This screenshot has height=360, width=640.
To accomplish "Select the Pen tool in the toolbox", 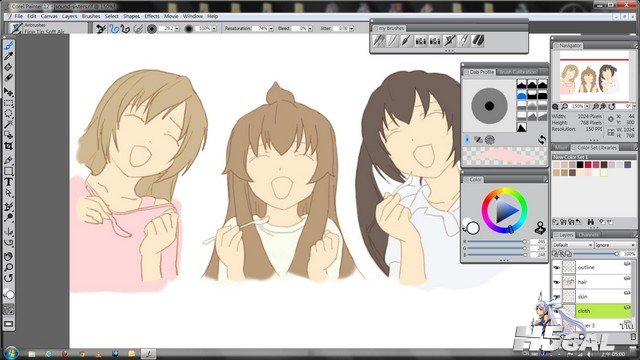I will pyautogui.click(x=9, y=160).
